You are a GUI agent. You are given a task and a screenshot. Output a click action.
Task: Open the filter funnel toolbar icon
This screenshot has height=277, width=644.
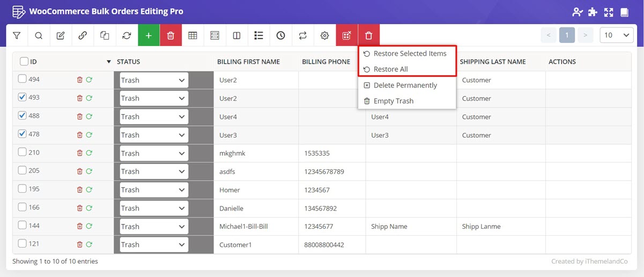17,35
